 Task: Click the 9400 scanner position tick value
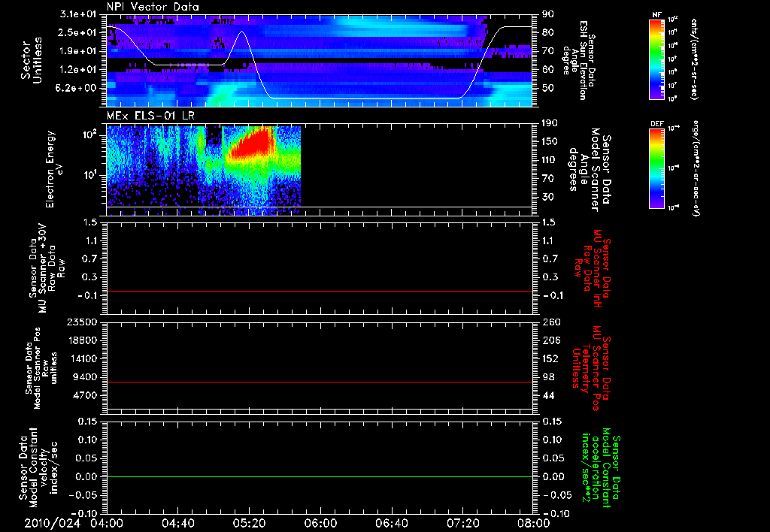point(85,377)
